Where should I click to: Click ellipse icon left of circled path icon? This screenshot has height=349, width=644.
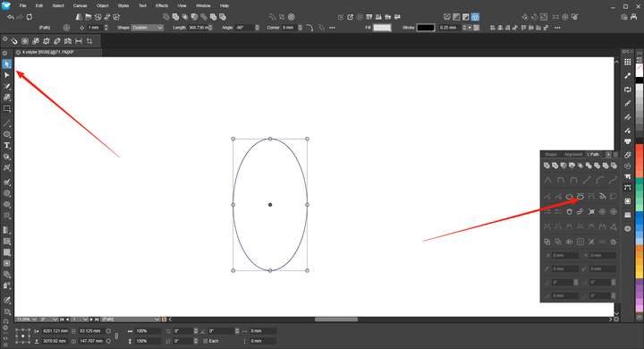[569, 197]
